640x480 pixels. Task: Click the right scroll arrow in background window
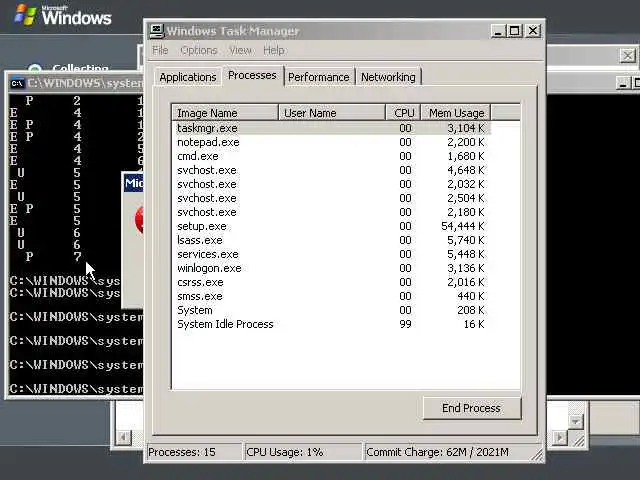pyautogui.click(x=560, y=438)
